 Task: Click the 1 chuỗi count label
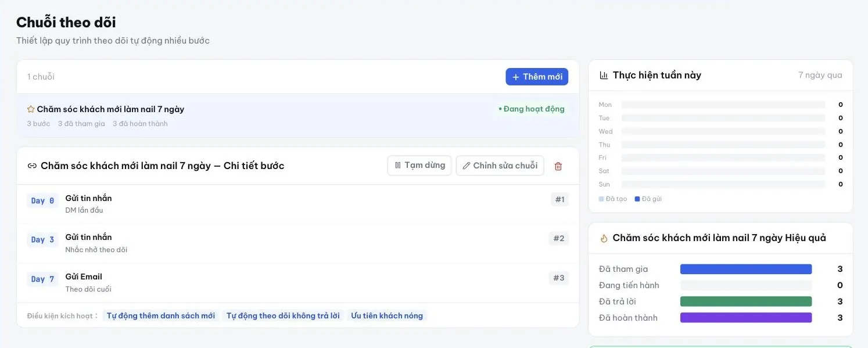[41, 77]
